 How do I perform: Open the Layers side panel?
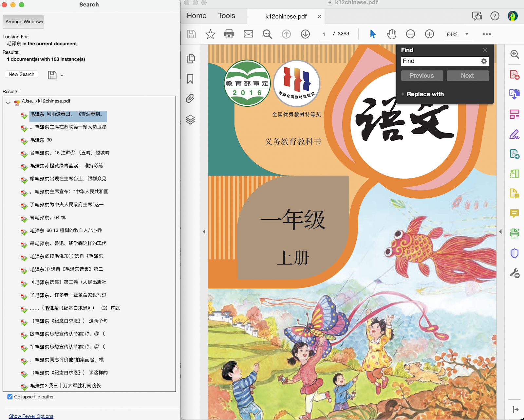tap(190, 119)
